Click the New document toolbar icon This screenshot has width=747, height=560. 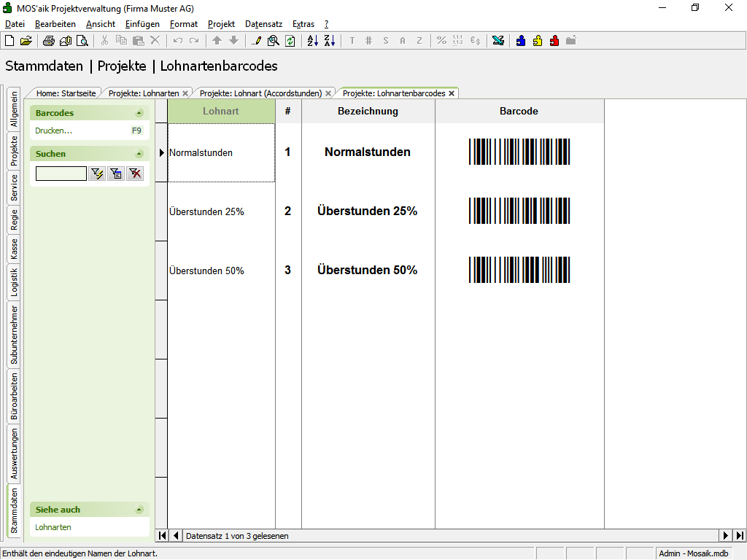[9, 41]
